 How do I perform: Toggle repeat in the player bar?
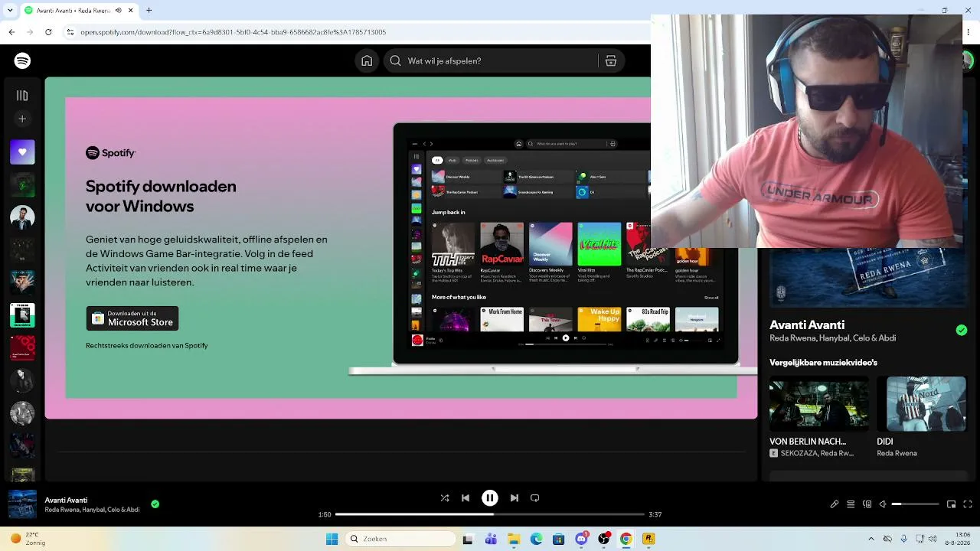(x=535, y=498)
